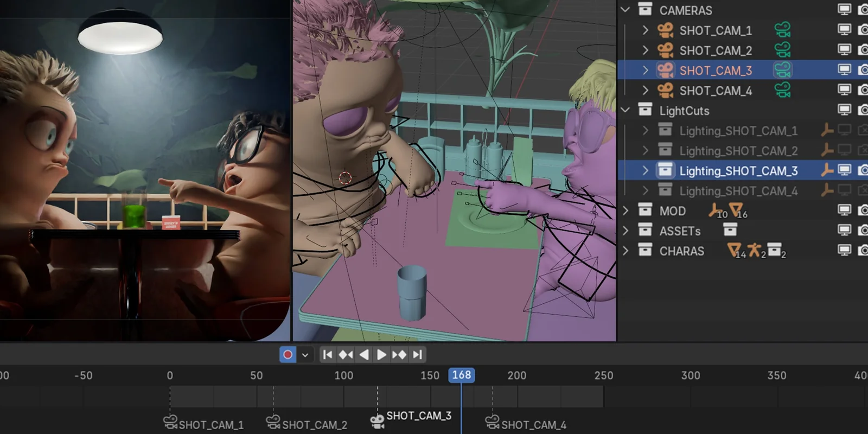This screenshot has height=434, width=868.
Task: Jump to the end frame
Action: (417, 355)
